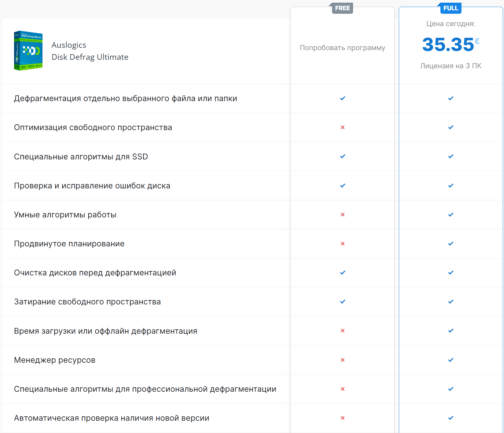The image size is (504, 433).
Task: Click FULL checkmark for 'Затирание свободного пространства'
Action: (x=451, y=302)
